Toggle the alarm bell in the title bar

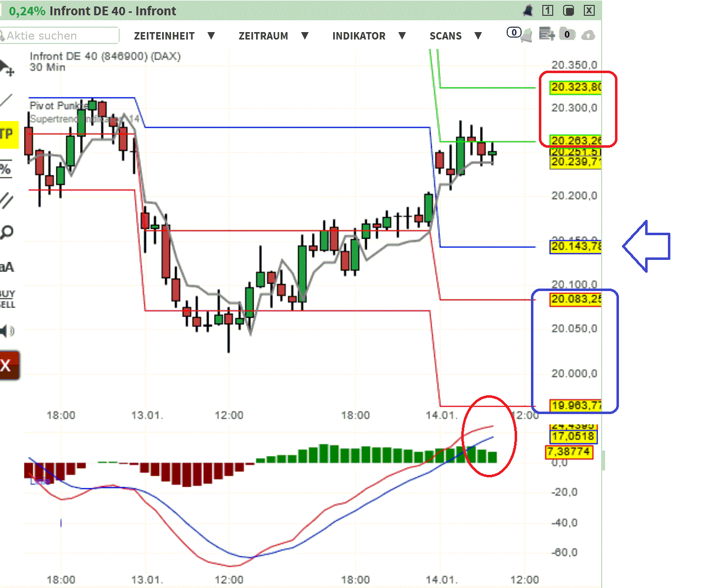coord(527,10)
